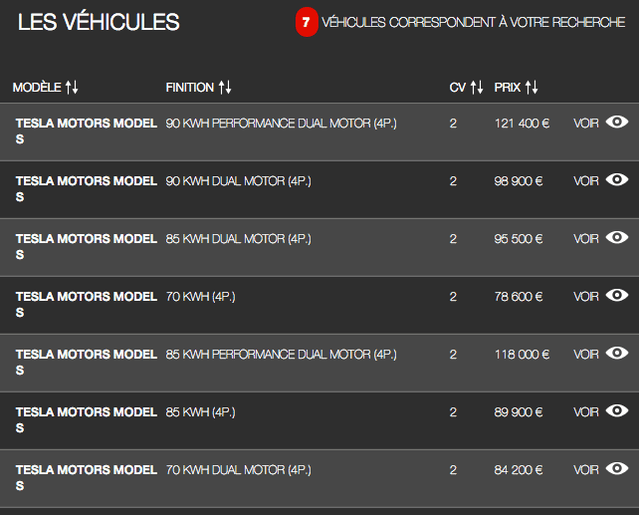Select 90 KWH Dual Motor (4P.) finition
The width and height of the screenshot is (640, 515).
point(238,181)
